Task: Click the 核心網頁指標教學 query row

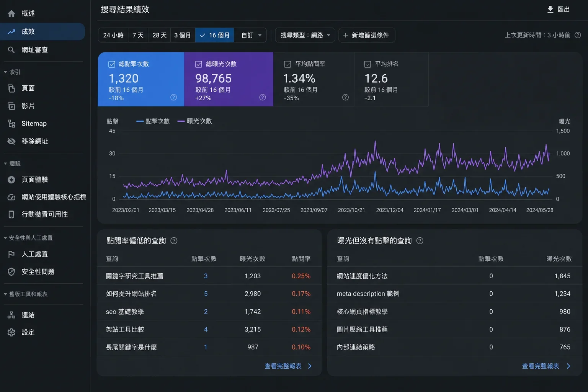Action: click(455, 312)
